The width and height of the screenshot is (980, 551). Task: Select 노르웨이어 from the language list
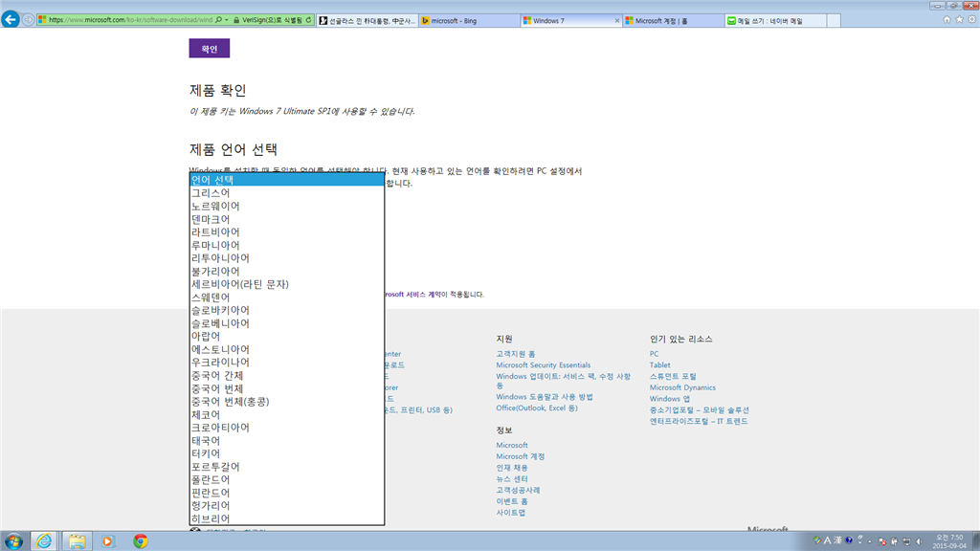(287, 207)
